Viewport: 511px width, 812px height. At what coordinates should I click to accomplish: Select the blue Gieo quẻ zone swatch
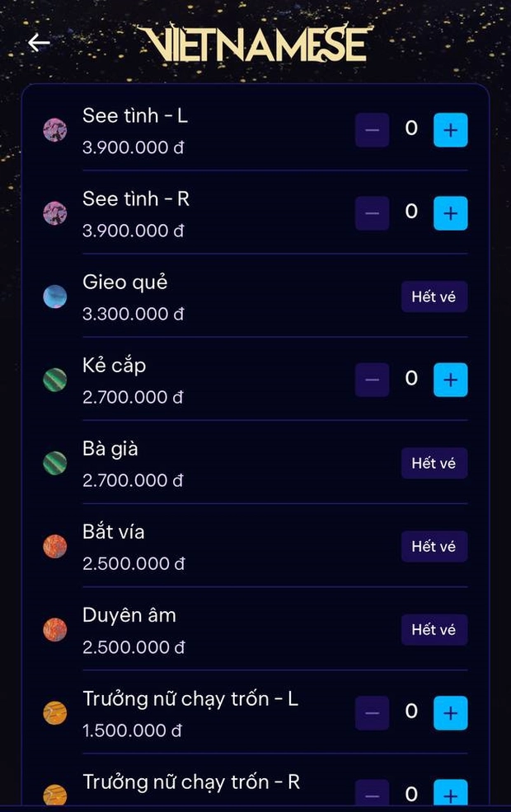pos(55,296)
